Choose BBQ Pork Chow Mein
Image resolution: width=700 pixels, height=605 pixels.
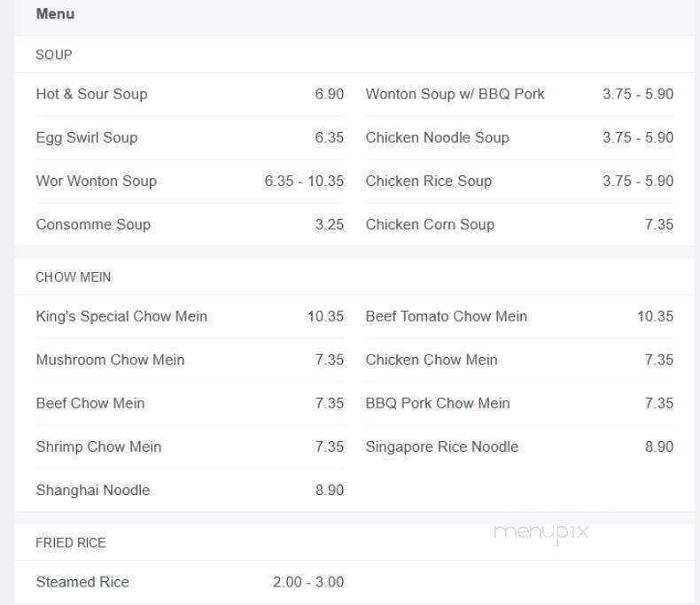438,403
